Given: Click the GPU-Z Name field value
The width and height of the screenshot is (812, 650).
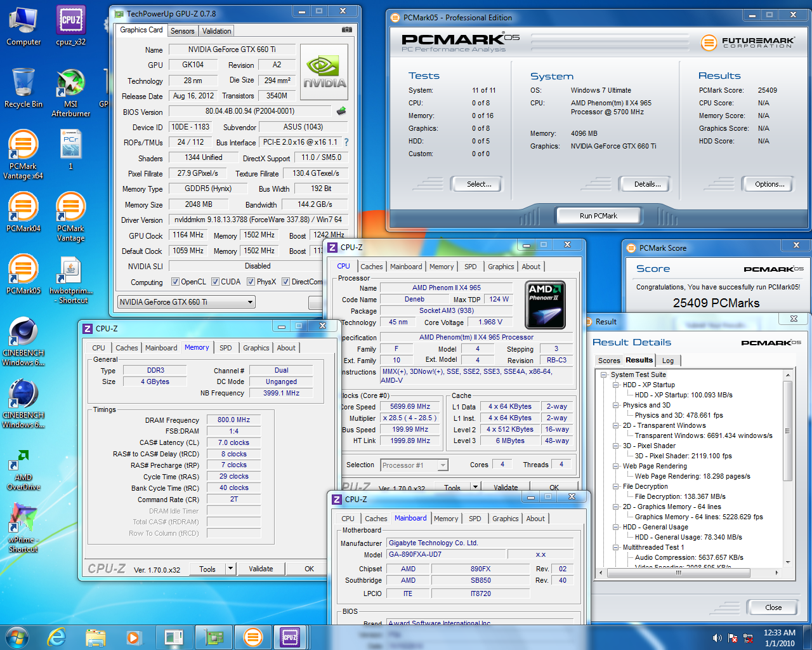Looking at the screenshot, I should coord(232,50).
